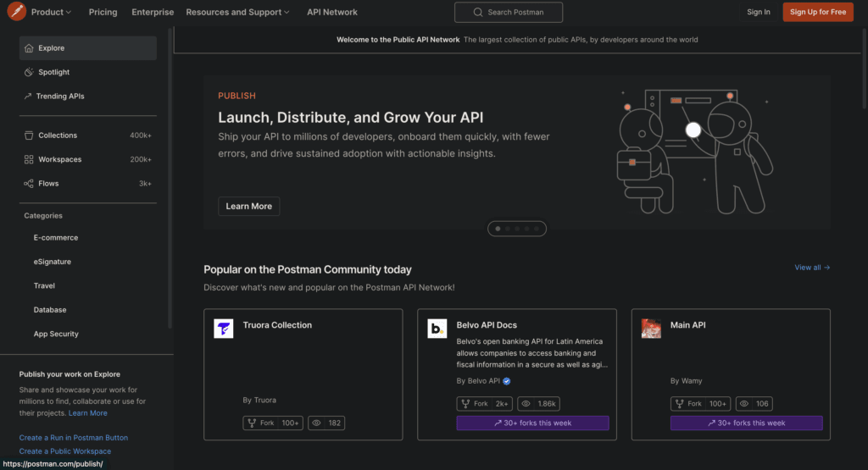
Task: Open the E-commerce category
Action: (55, 238)
